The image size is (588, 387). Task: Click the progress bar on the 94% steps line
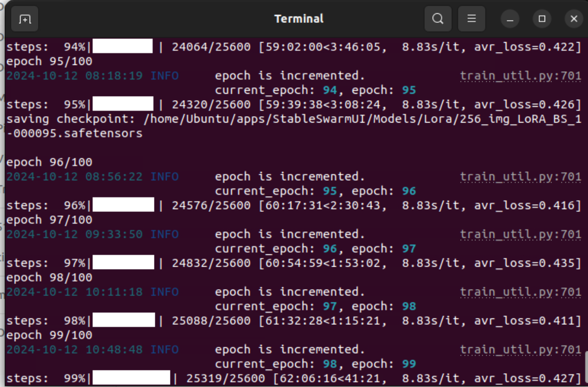[123, 46]
